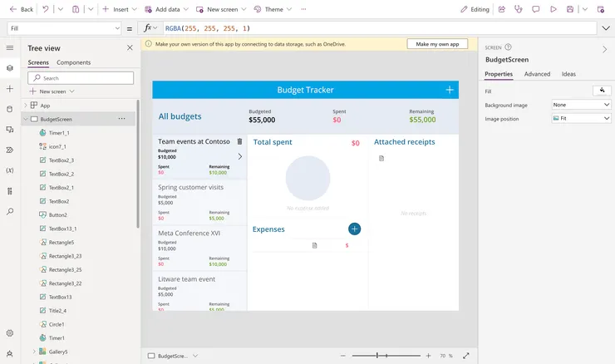Image resolution: width=615 pixels, height=364 pixels.
Task: Expand the formula bar chevron
Action: click(606, 28)
